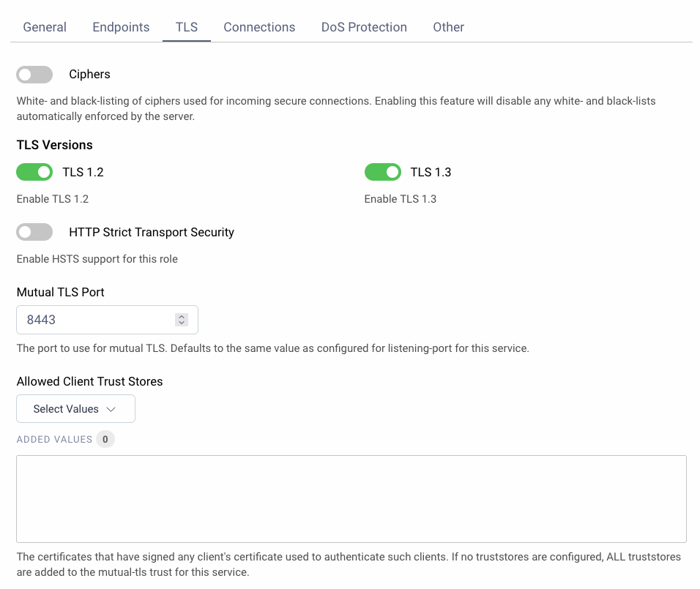
Task: Select the TLS tab
Action: (x=186, y=27)
